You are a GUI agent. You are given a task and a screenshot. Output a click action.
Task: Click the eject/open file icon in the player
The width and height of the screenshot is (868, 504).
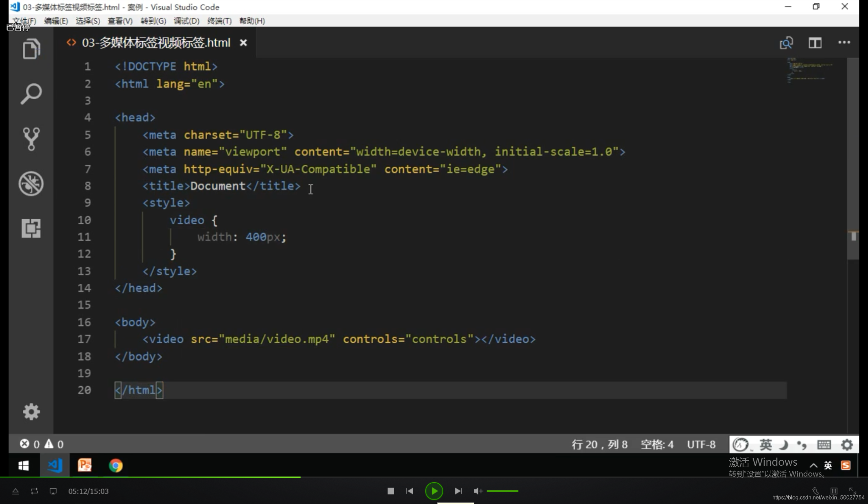click(x=16, y=491)
